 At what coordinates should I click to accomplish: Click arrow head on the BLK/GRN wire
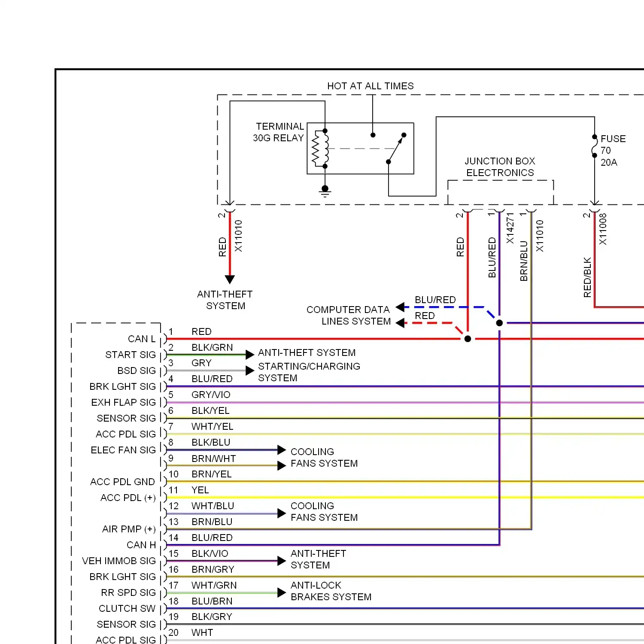point(250,355)
